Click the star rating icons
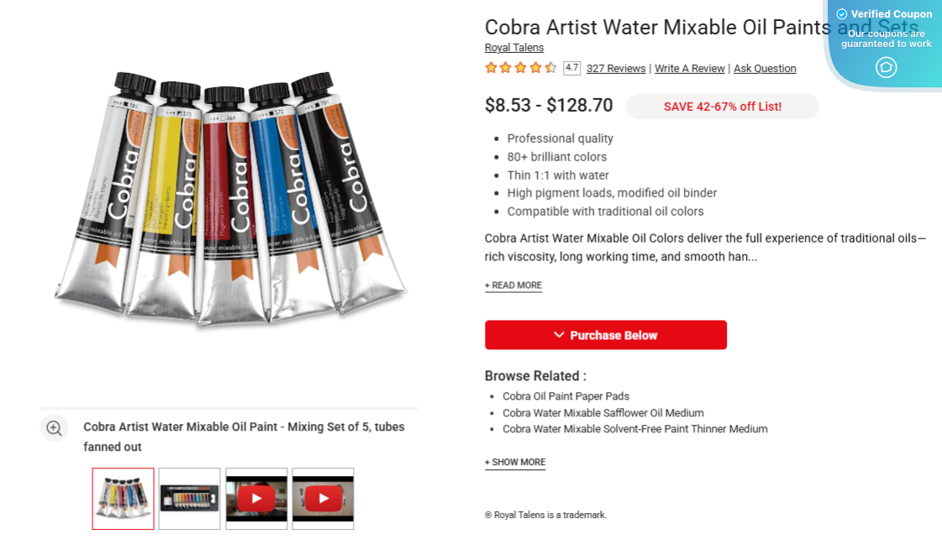This screenshot has width=942, height=560. (521, 68)
